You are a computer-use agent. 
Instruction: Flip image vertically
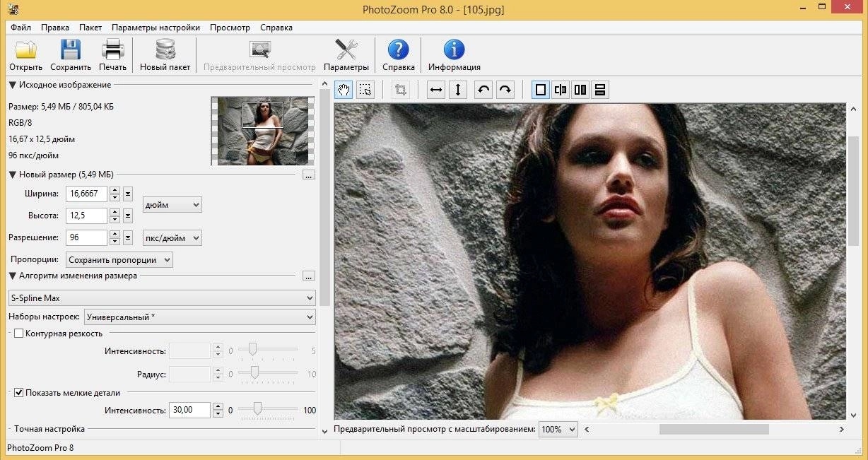458,90
